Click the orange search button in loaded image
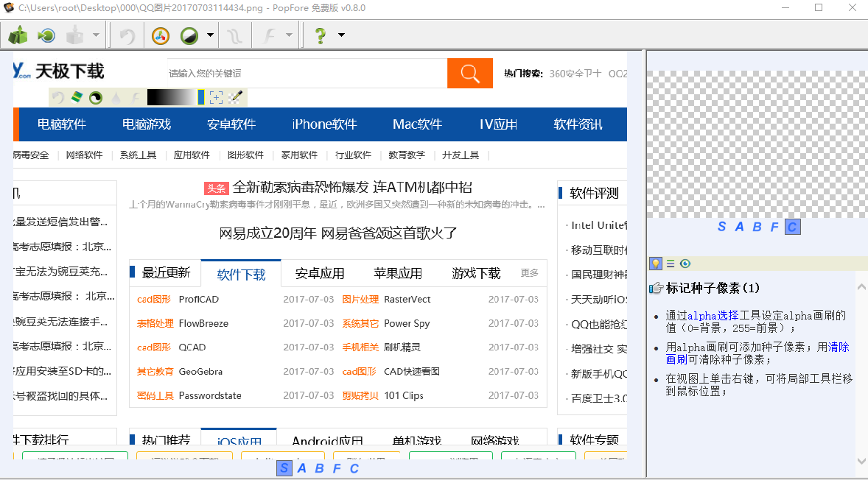The height and width of the screenshot is (480, 868). click(x=470, y=73)
